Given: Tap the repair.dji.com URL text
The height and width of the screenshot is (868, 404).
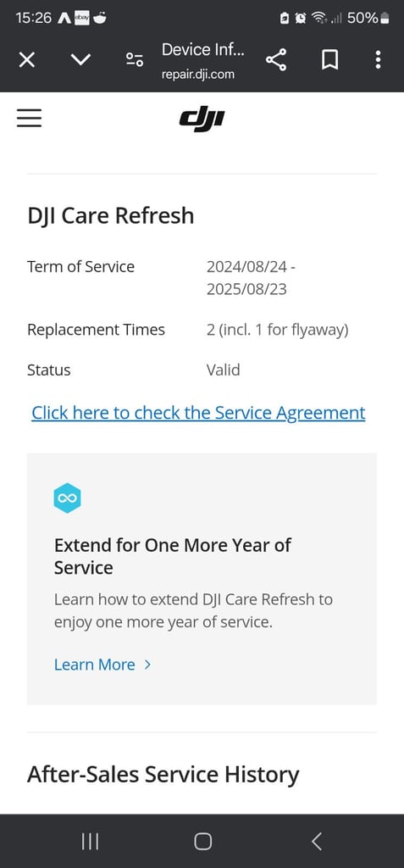Looking at the screenshot, I should tap(197, 75).
